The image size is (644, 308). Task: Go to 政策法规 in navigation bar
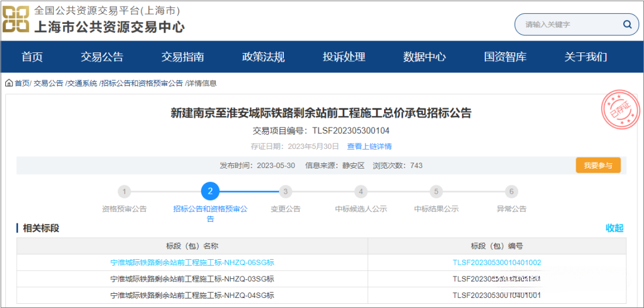pyautogui.click(x=263, y=57)
